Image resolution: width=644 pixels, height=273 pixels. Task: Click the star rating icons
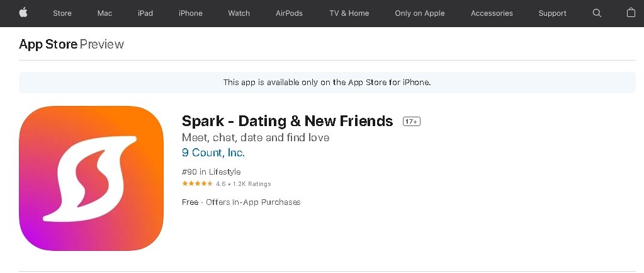pos(197,183)
